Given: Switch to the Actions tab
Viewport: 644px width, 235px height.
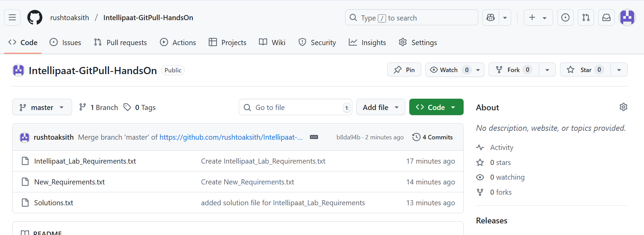Looking at the screenshot, I should click(x=178, y=42).
